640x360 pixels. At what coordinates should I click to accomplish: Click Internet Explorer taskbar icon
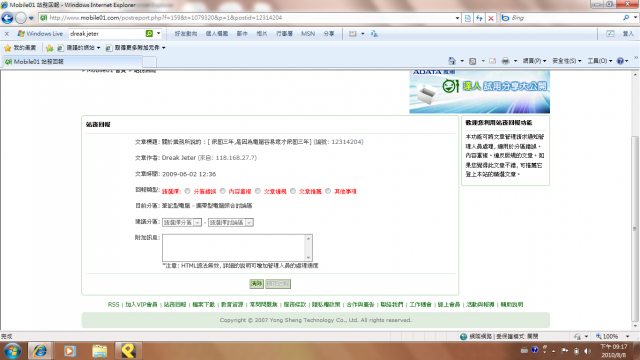40,351
